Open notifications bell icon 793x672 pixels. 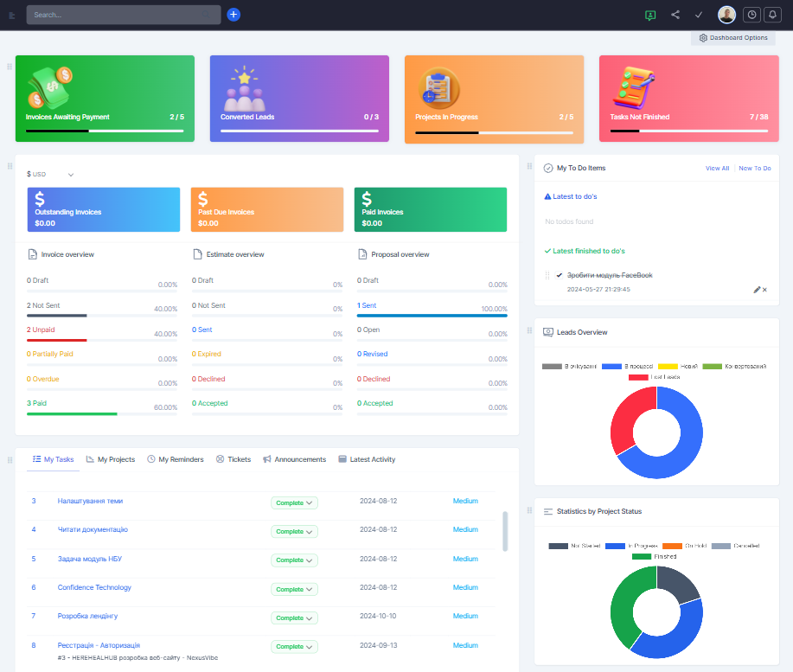[x=773, y=15]
